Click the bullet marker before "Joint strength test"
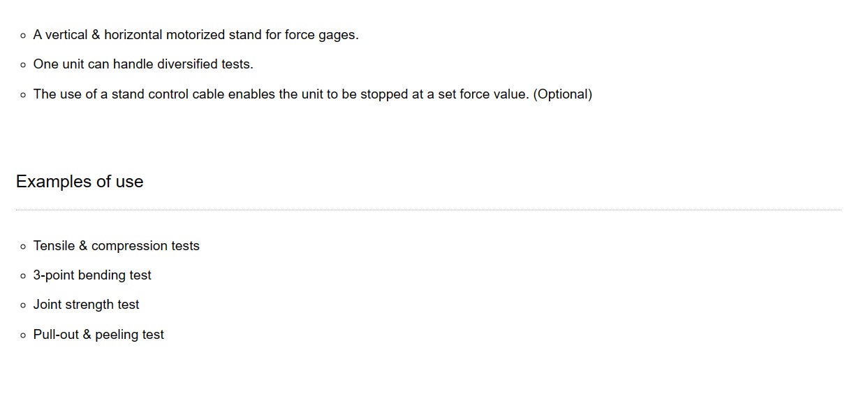This screenshot has height=399, width=868. (24, 305)
